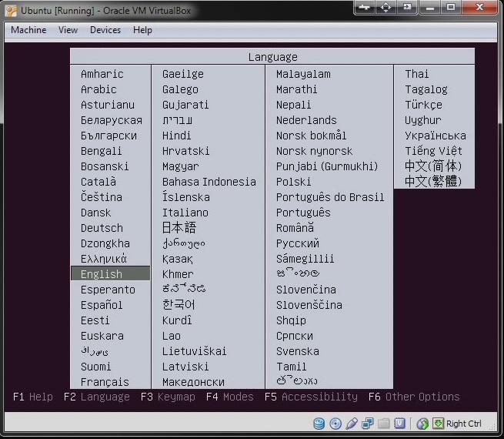
Task: Click the hard disk activity icon
Action: click(x=319, y=424)
